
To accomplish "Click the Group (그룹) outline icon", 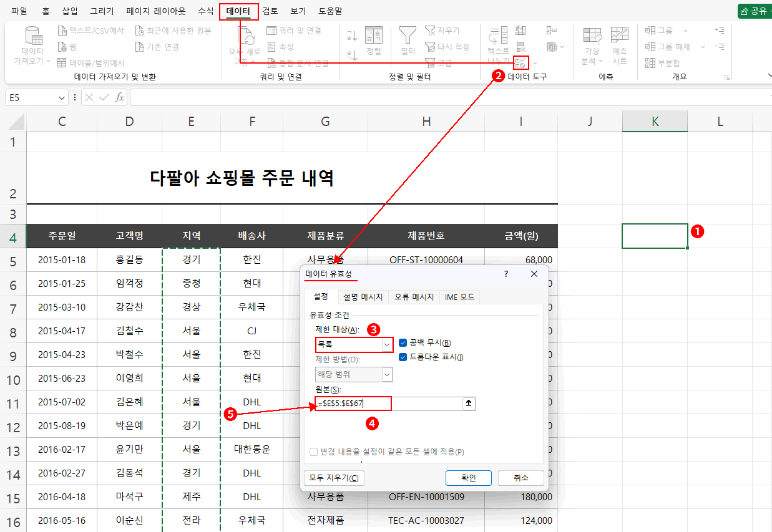I will 650,31.
